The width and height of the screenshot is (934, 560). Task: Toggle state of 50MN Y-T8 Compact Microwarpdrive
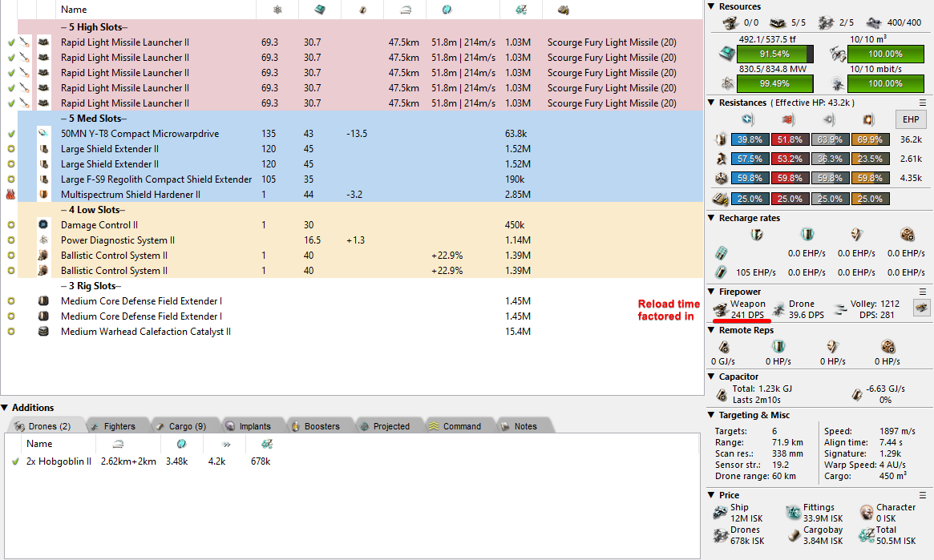pos(11,134)
